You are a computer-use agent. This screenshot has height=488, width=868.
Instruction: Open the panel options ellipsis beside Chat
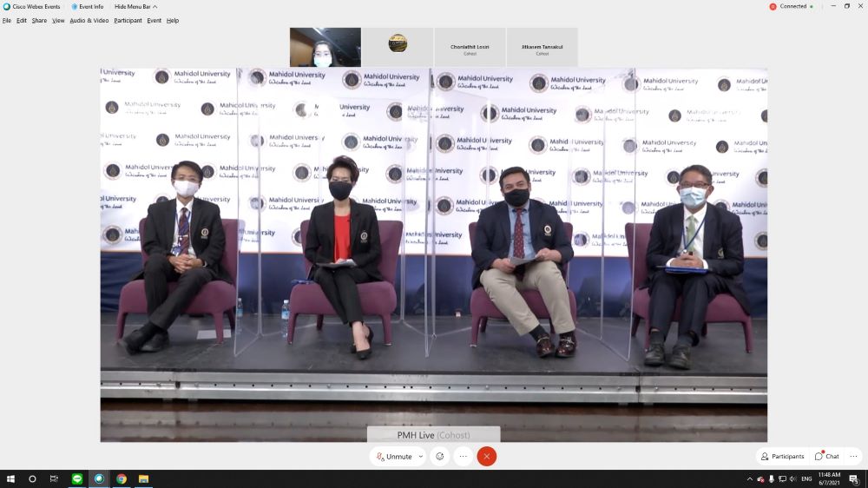853,457
